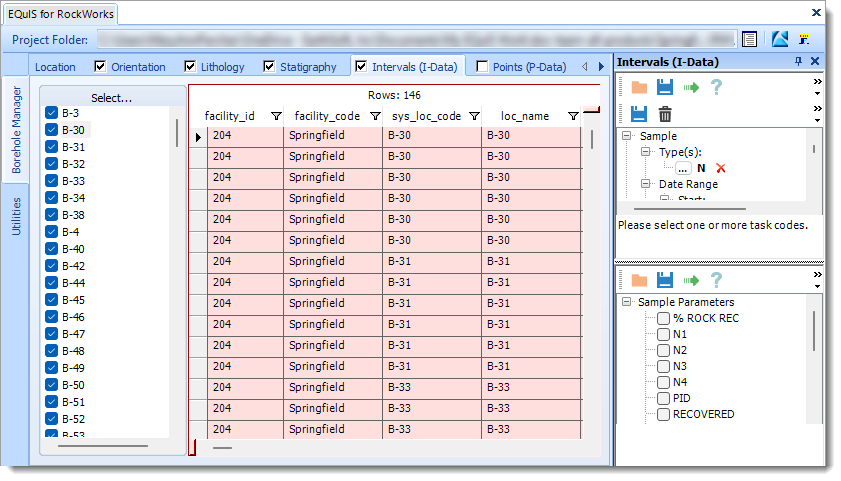This screenshot has height=481, width=841.
Task: Check the N3 parameter
Action: tap(663, 366)
